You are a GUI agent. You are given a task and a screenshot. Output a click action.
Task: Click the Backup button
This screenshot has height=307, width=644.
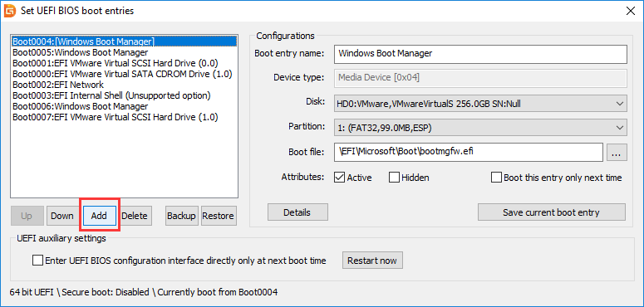click(x=181, y=216)
